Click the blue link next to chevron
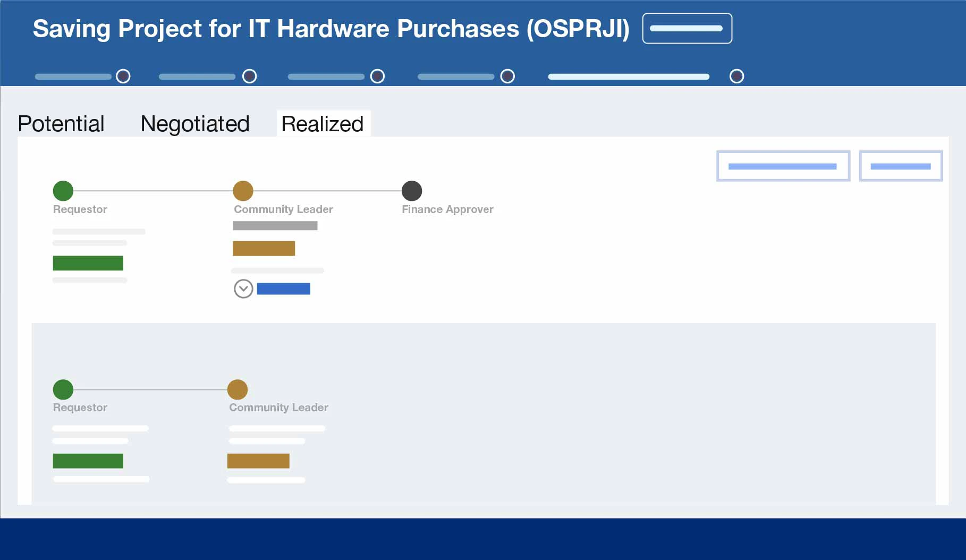 [283, 289]
